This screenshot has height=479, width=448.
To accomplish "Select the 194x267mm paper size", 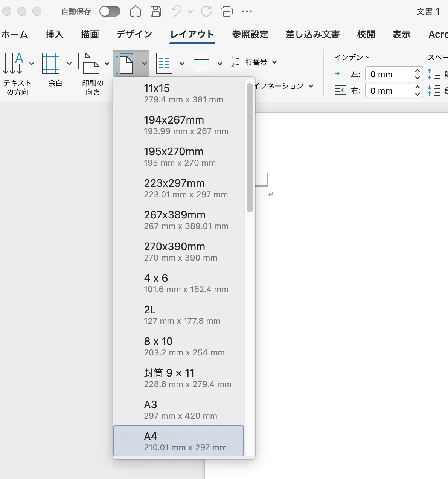I will tap(179, 125).
